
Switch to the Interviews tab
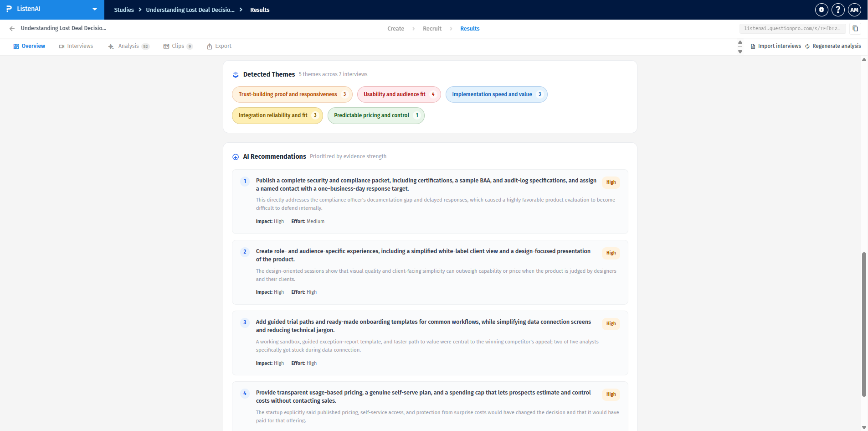pos(76,46)
